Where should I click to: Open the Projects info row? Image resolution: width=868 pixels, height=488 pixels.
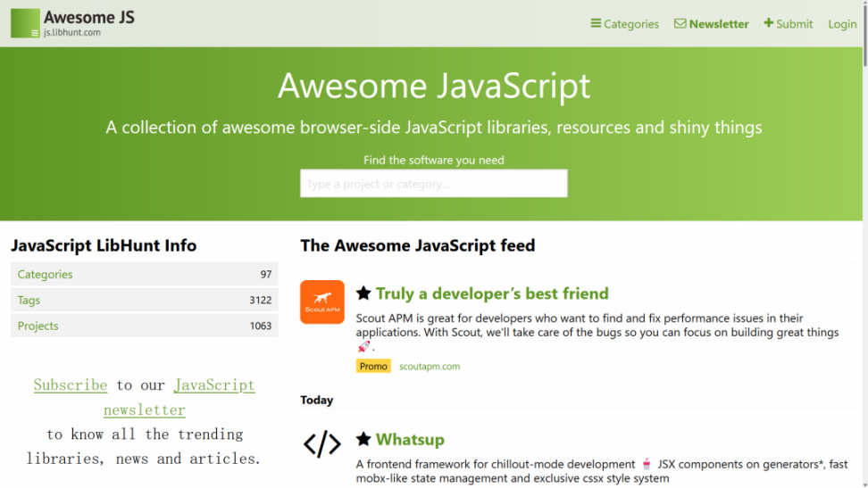tap(145, 326)
